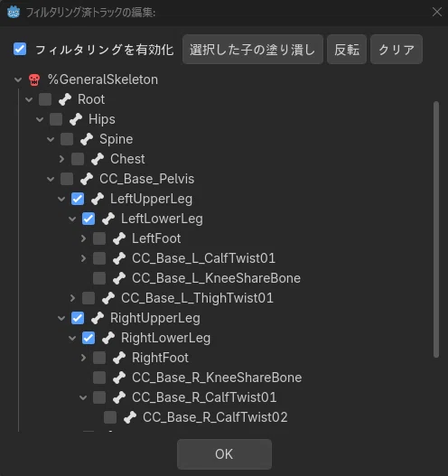
Task: Collapse the %GeneralSkeleton tree node
Action: tap(18, 79)
